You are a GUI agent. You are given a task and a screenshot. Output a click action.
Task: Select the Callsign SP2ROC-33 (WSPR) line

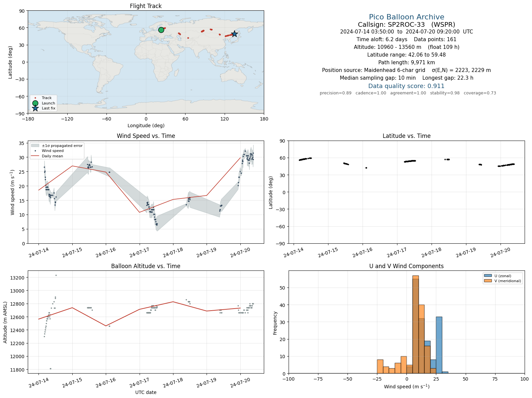click(x=406, y=24)
